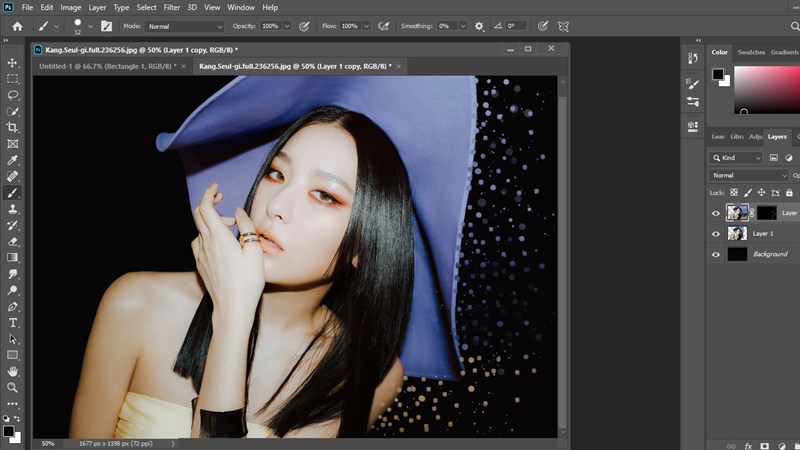Select the Brush tool in toolbar
Screen dimensions: 800x450
click(x=12, y=193)
